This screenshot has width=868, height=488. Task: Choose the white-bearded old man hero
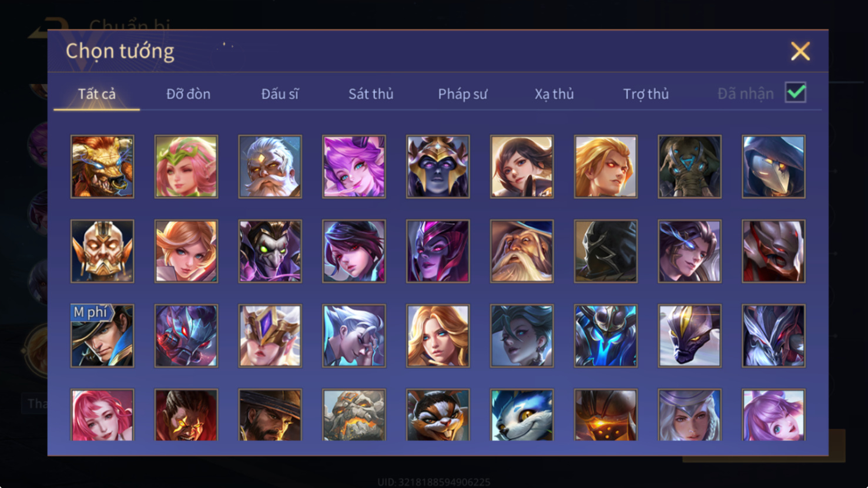pos(270,167)
